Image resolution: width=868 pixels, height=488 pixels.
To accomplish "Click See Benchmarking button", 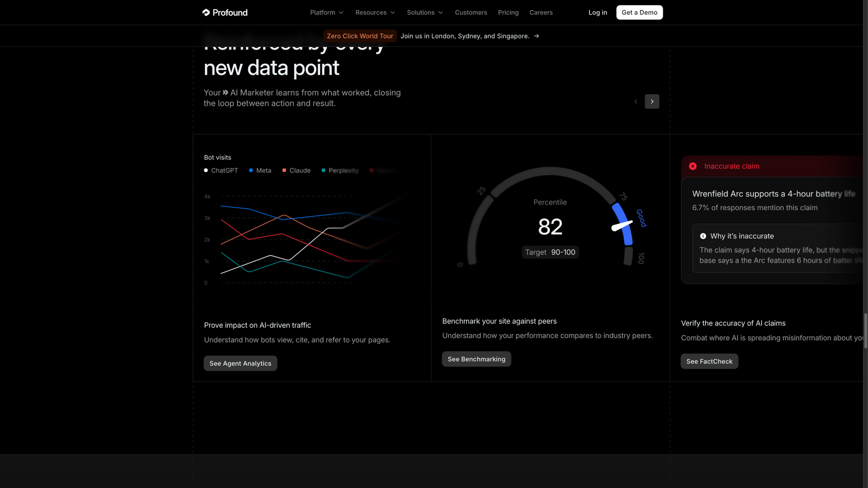I will point(476,359).
